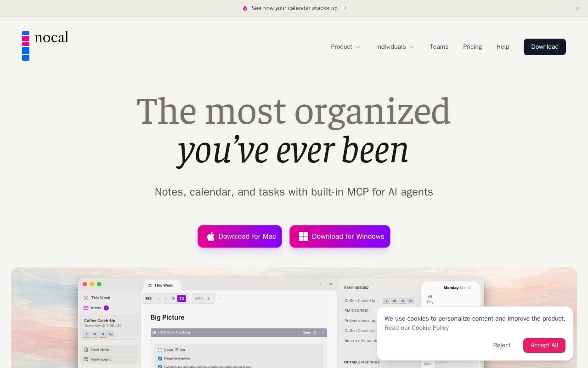Click the Inbox unread count badge
The height and width of the screenshot is (368, 588).
point(106,308)
